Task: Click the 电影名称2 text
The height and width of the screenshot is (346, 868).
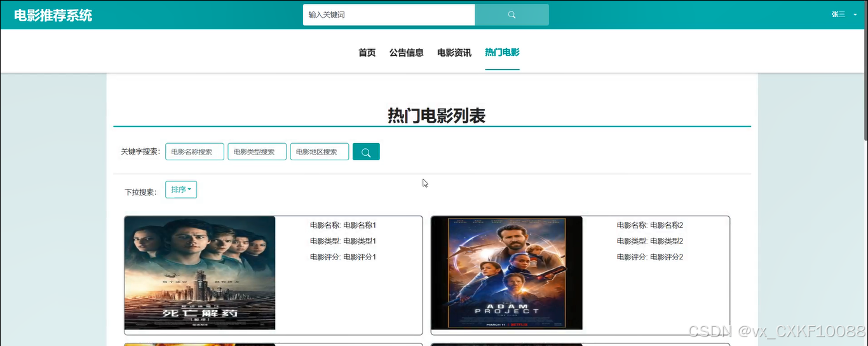Action: tap(667, 225)
